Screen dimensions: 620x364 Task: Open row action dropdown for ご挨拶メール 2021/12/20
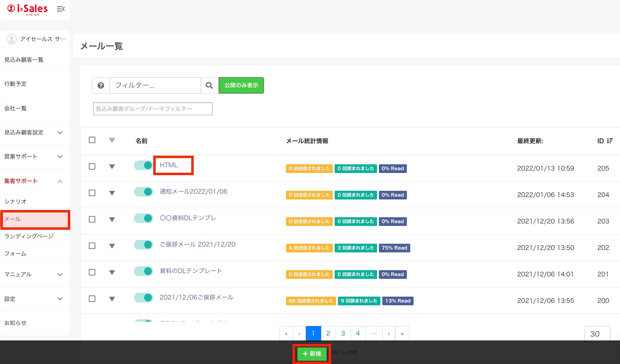(112, 246)
